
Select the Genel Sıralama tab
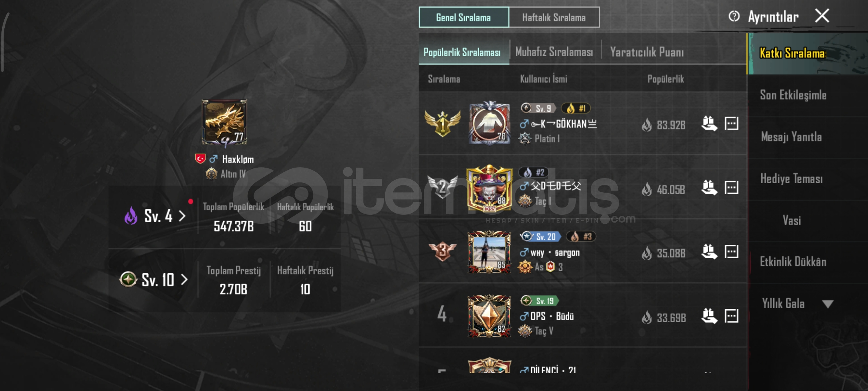coord(464,17)
